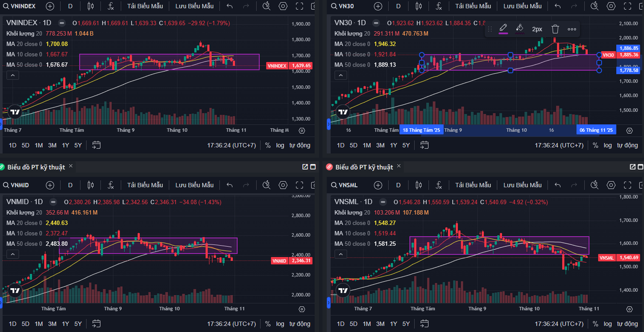Toggle percent scale in the VNMID panel
The height and width of the screenshot is (332, 644).
267,324
